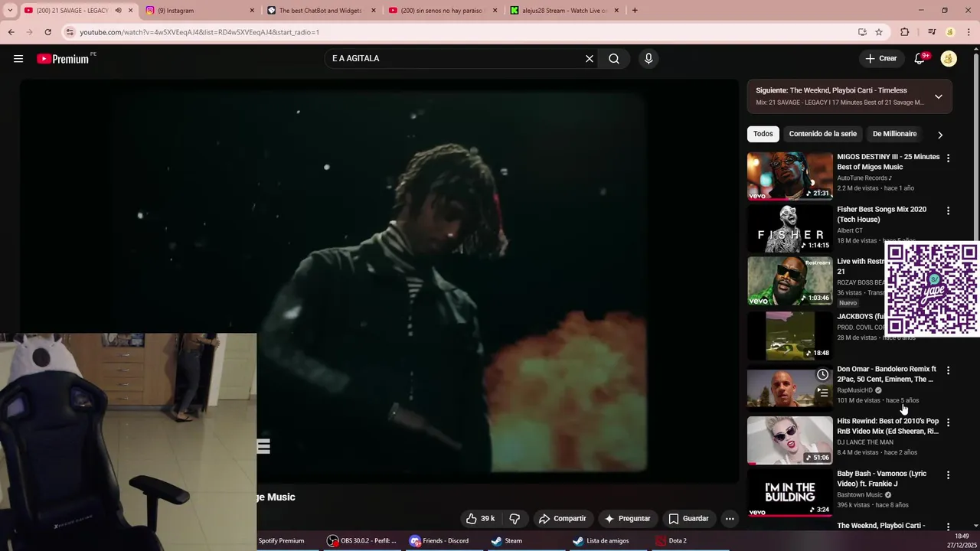Open Hits Rewind Best of 2010's thumbnail
The height and width of the screenshot is (551, 980).
coord(789,440)
